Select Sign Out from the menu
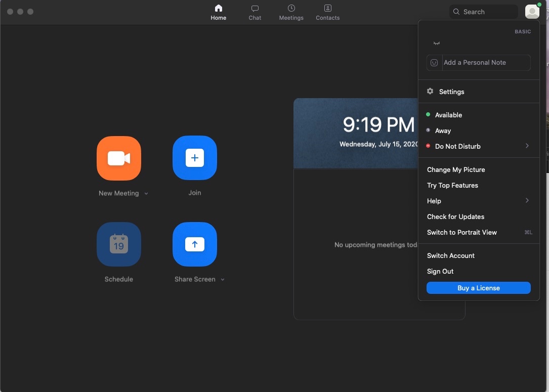The width and height of the screenshot is (549, 392). (440, 271)
